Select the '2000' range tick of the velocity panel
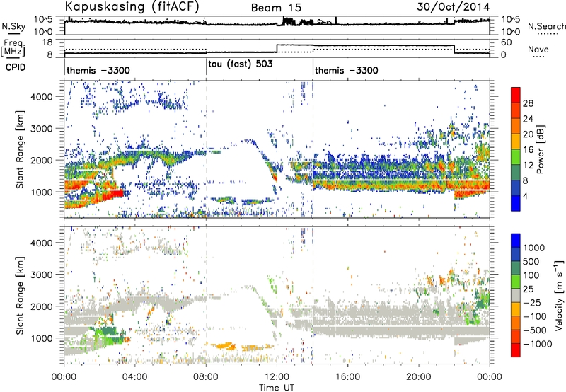 [41, 306]
